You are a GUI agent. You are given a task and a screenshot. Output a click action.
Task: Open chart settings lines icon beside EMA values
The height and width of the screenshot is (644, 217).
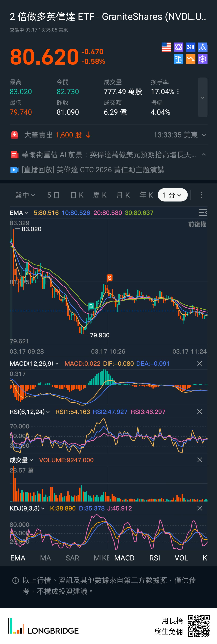[x=202, y=213]
